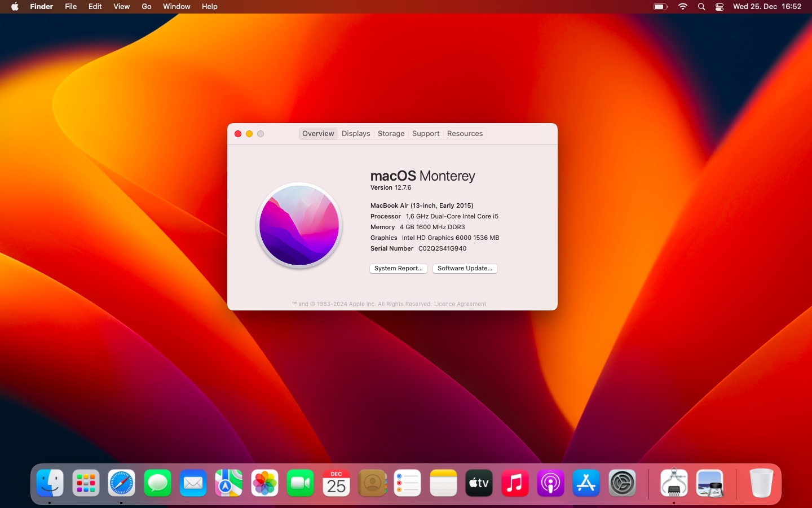This screenshot has width=812, height=508.
Task: Open the Trash in Dock
Action: 761,483
